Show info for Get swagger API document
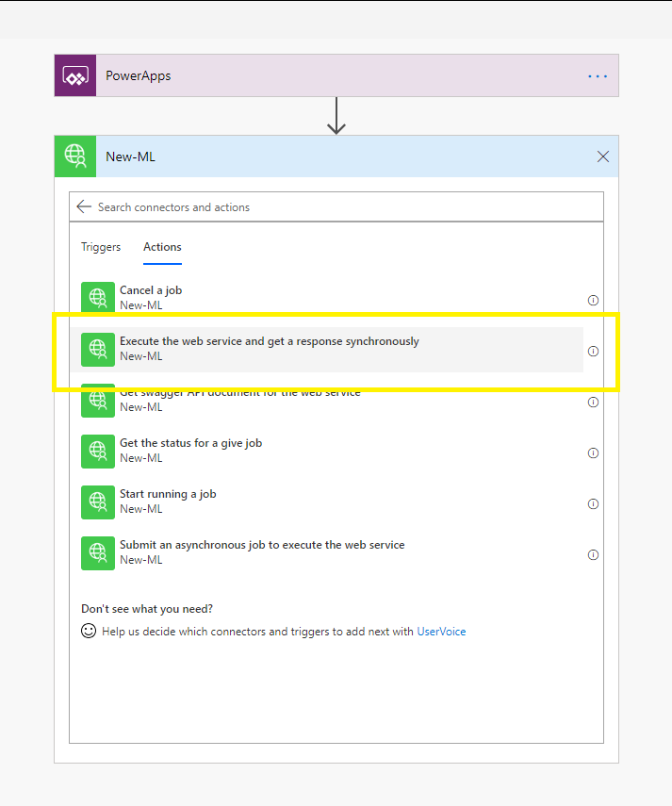The height and width of the screenshot is (806, 672). click(x=593, y=402)
